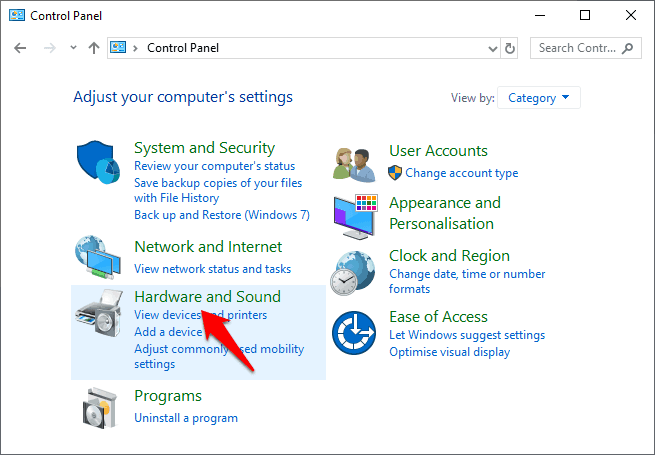Screen dimensions: 655x455
Task: Click the search magnifier icon
Action: click(x=627, y=48)
